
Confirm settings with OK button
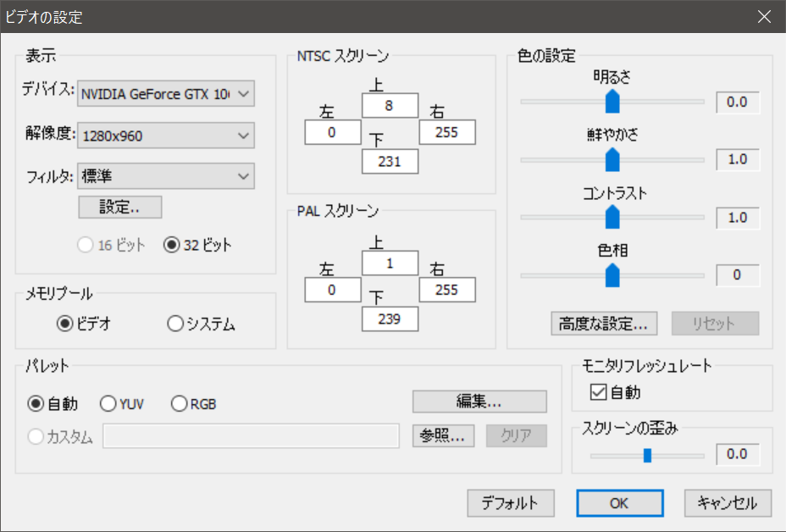[x=619, y=502]
